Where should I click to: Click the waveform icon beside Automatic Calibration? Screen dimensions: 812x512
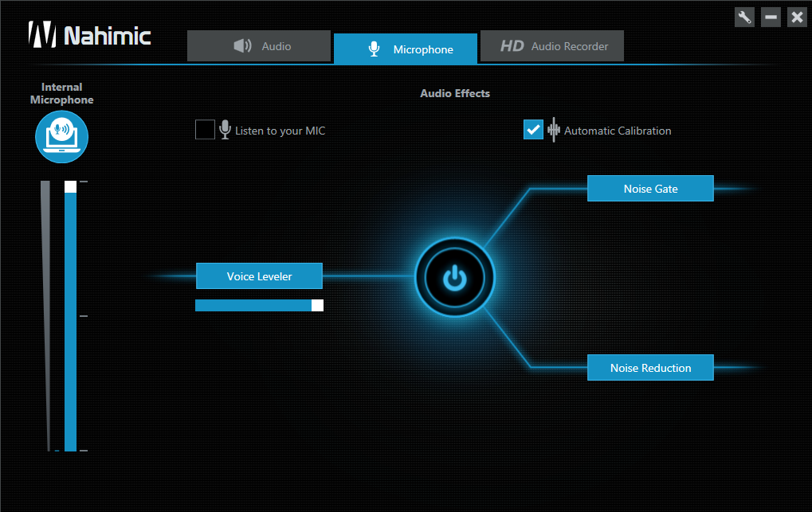tap(554, 130)
